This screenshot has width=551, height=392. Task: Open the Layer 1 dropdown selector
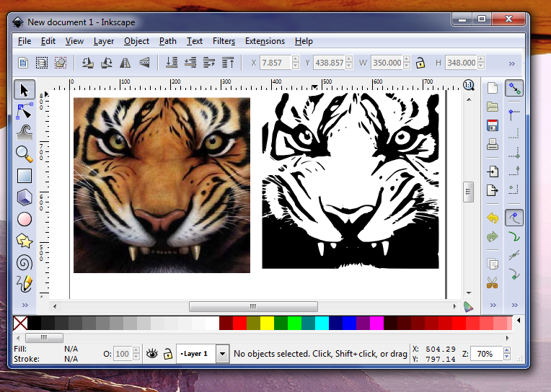pyautogui.click(x=222, y=354)
